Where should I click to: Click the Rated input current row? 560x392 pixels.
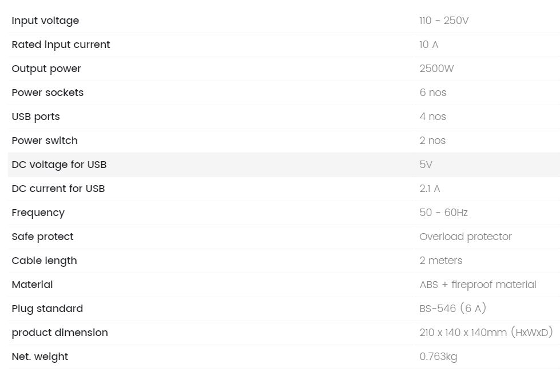[284, 45]
